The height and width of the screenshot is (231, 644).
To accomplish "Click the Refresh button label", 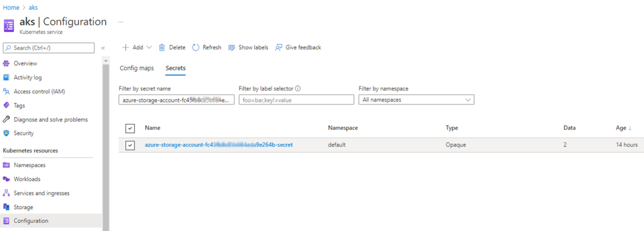I will (x=212, y=47).
